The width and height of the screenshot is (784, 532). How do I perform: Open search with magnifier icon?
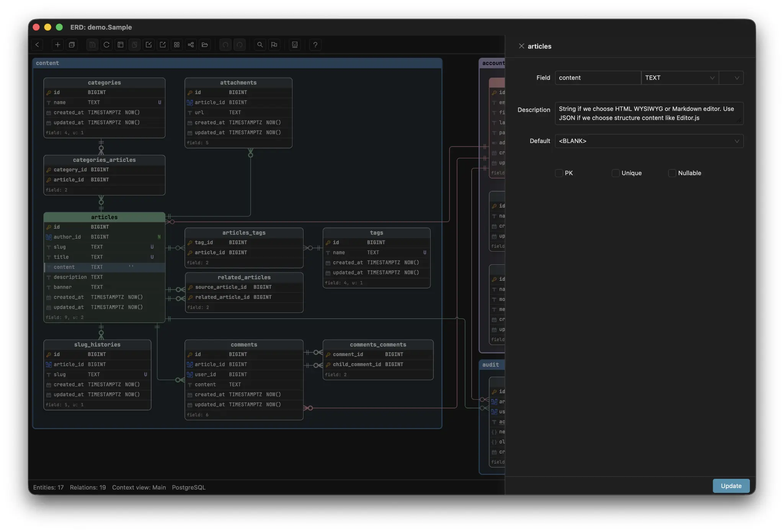260,45
